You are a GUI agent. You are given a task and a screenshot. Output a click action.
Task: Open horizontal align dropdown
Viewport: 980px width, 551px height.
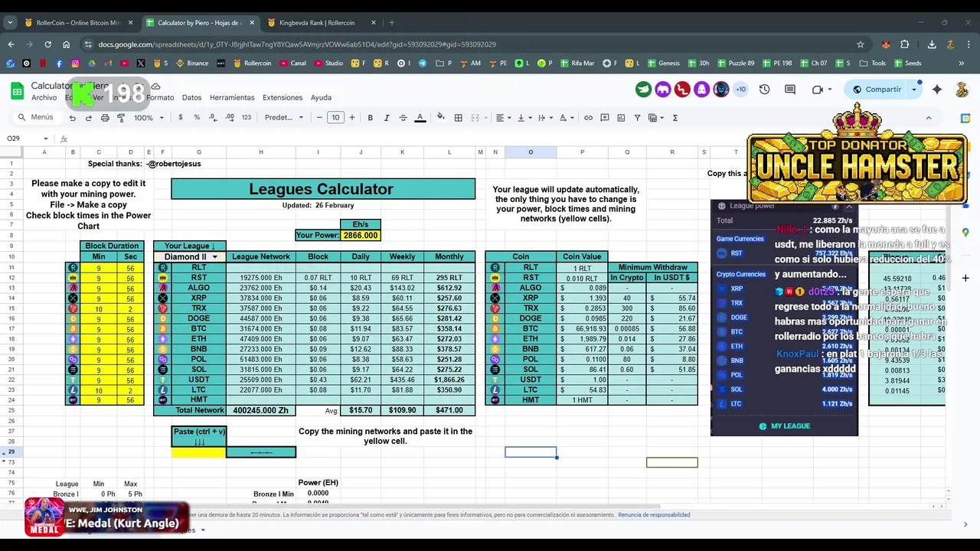[502, 118]
